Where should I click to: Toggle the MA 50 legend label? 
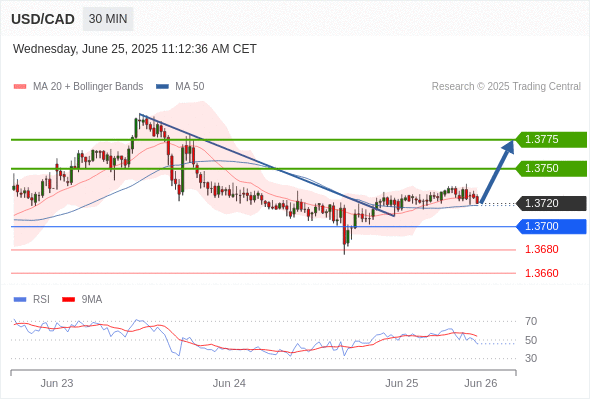click(190, 87)
